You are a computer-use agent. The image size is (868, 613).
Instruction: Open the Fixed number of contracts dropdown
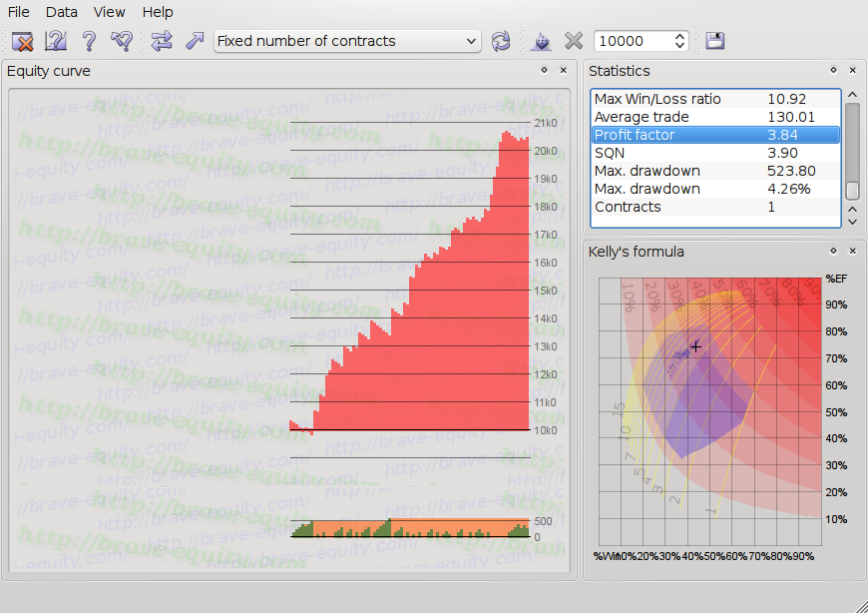(x=347, y=41)
